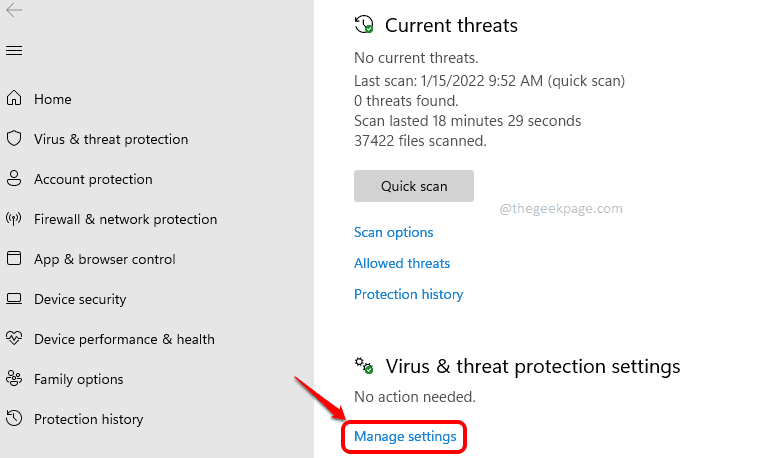The width and height of the screenshot is (767, 458).
Task: Click the Home house icon
Action: 14,98
